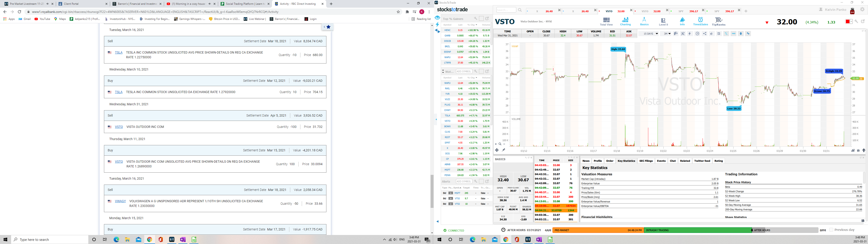This screenshot has height=244, width=868.
Task: Toggle the Top % Gainers panel checkbox
Action: pos(481,19)
